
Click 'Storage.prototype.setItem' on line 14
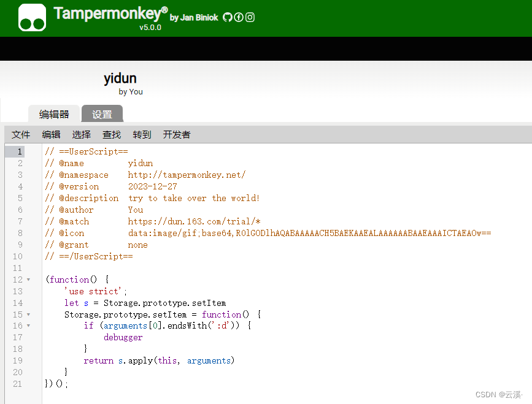click(164, 303)
